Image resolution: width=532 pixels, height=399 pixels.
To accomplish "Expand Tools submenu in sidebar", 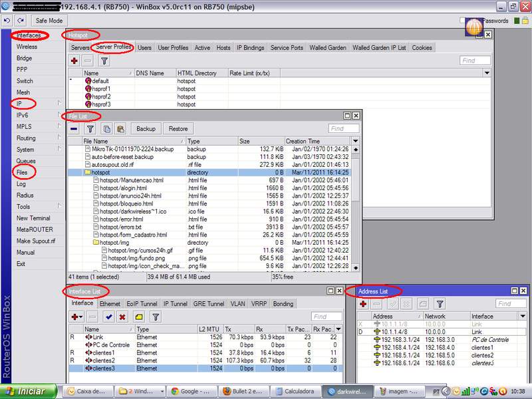I will coord(59,206).
